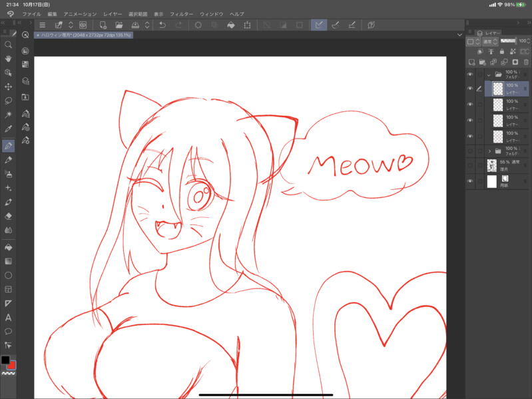Open the フィルター menu
Viewport: 532px width, 399px height.
tap(182, 14)
